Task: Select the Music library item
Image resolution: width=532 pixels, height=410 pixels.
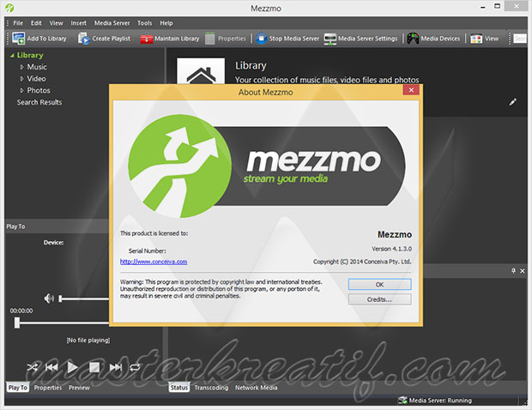Action: tap(37, 67)
